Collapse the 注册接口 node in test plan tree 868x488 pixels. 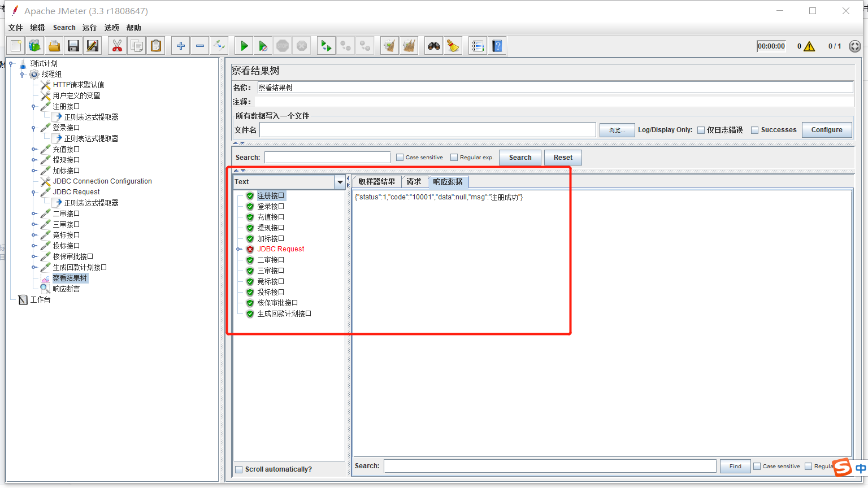point(33,107)
